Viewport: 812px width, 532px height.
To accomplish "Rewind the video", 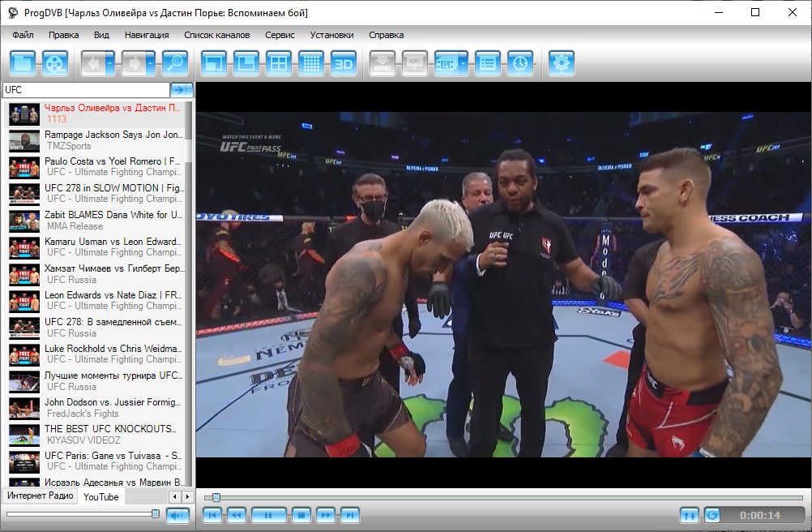I will [236, 515].
